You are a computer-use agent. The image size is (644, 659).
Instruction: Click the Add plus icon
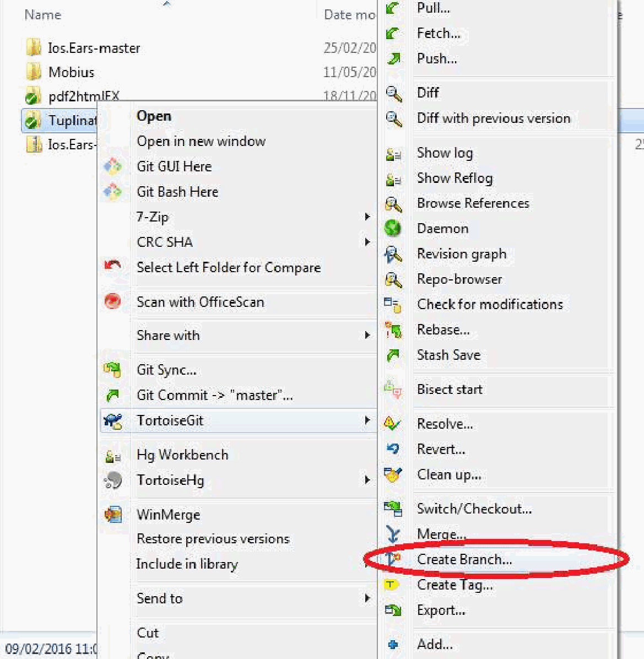(393, 644)
